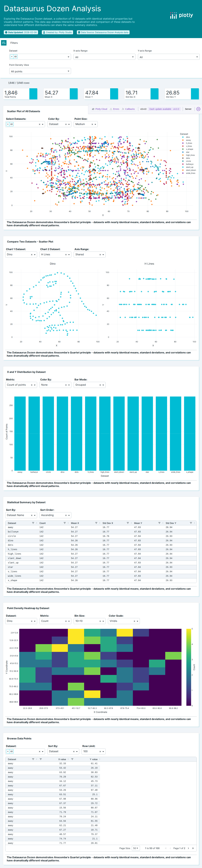Select the 'bullseye' row in summary table

pyautogui.click(x=101, y=532)
